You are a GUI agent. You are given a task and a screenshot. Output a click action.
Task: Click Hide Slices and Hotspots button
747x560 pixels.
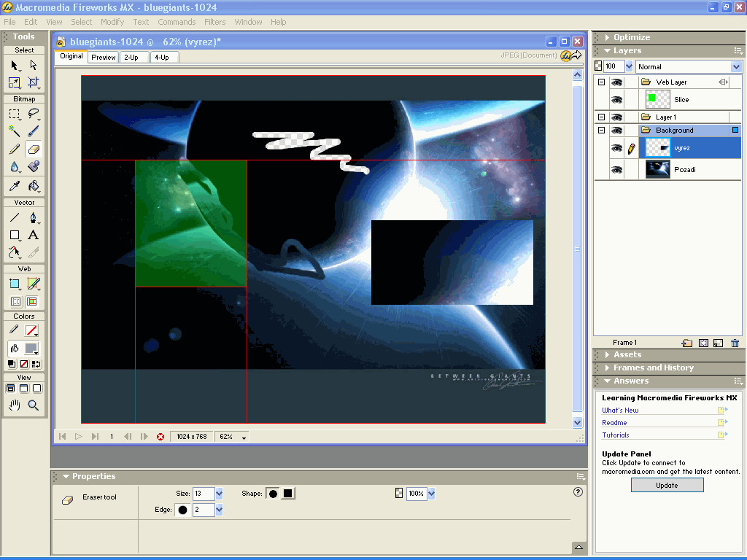16,302
